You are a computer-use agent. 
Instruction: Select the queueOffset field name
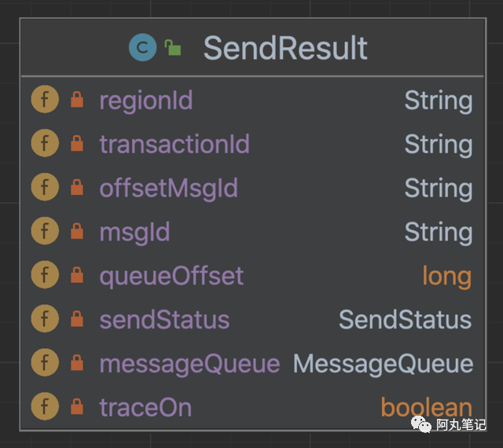coord(171,276)
